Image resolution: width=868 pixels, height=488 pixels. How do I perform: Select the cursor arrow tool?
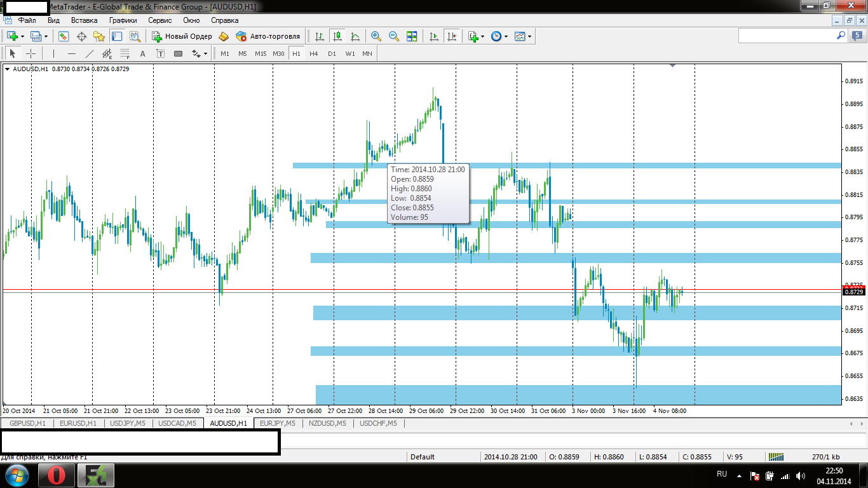tap(12, 53)
